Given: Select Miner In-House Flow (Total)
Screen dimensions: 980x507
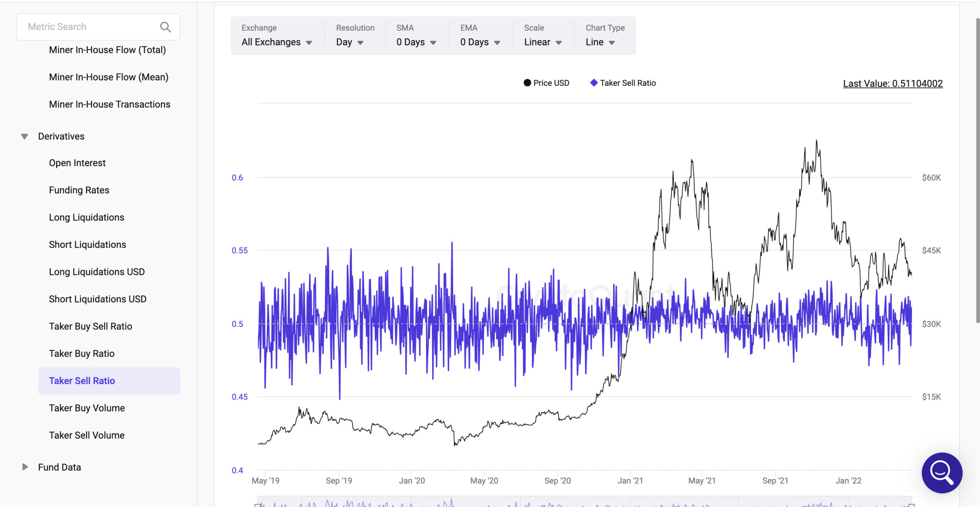Looking at the screenshot, I should pos(108,50).
